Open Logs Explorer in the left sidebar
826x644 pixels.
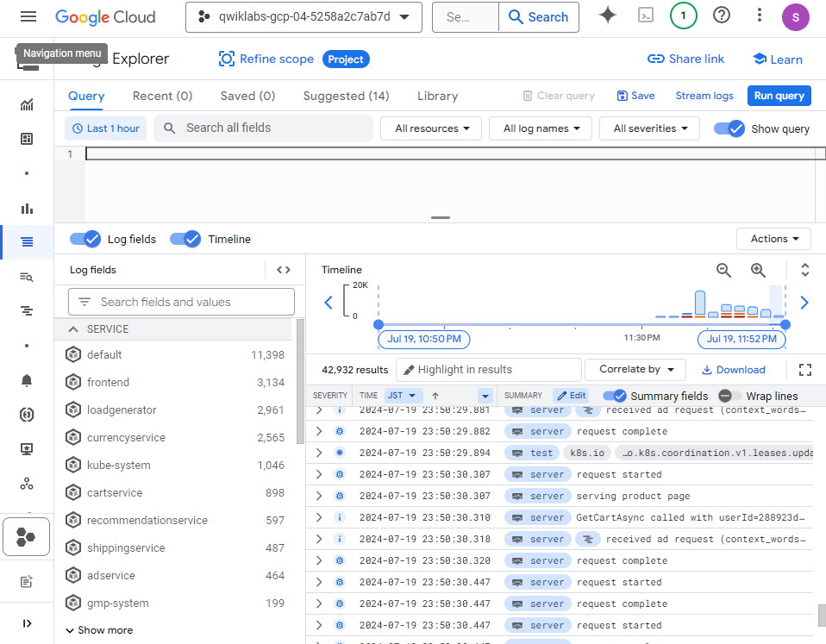pyautogui.click(x=27, y=241)
